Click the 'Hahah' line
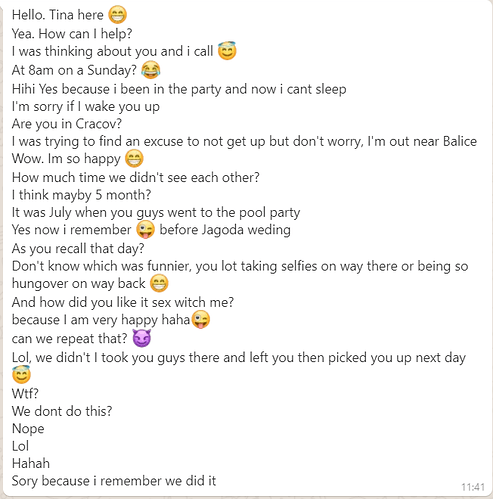 [x=31, y=463]
